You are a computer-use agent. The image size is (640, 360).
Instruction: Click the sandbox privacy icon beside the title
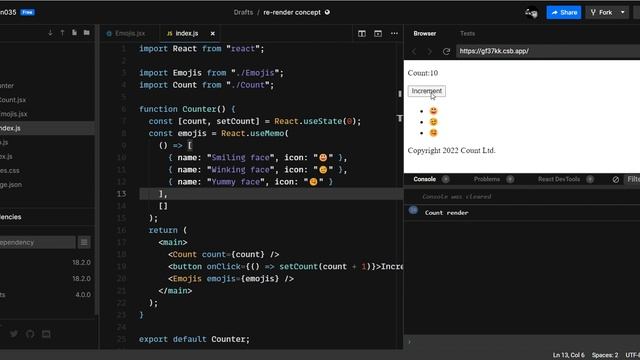point(327,12)
